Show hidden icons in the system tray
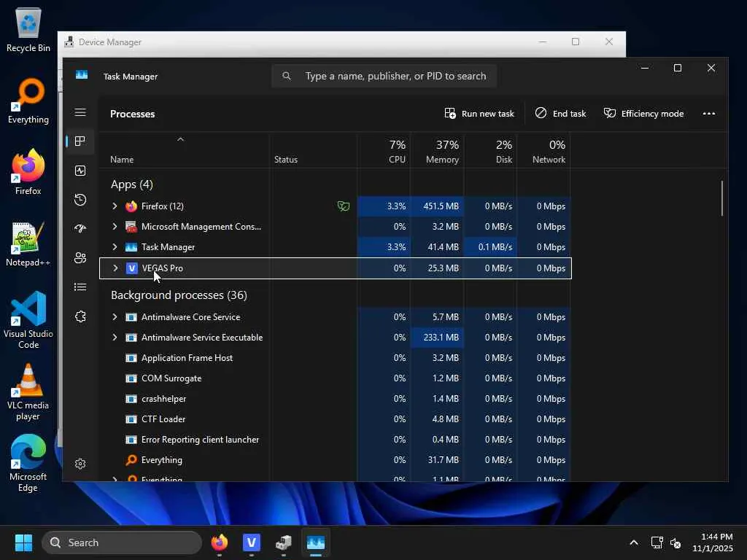The height and width of the screenshot is (560, 747). tap(634, 542)
